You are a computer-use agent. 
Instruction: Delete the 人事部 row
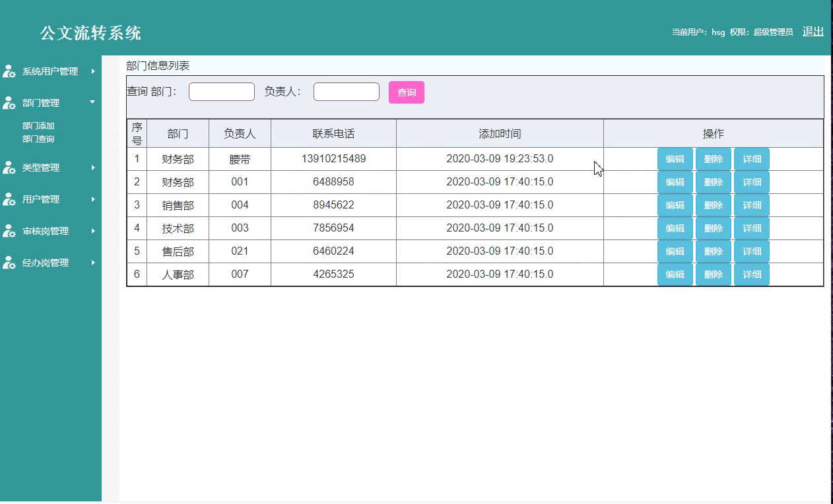click(714, 274)
